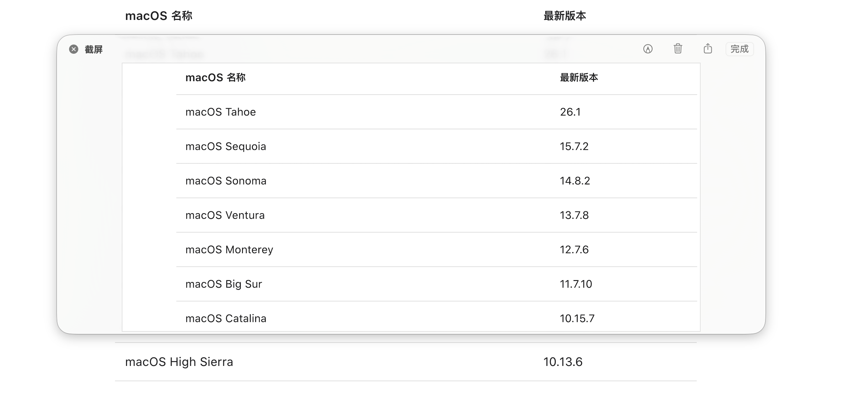Screen dimensions: 868x393
Task: Click version number 12.7.6
Action: (x=574, y=250)
